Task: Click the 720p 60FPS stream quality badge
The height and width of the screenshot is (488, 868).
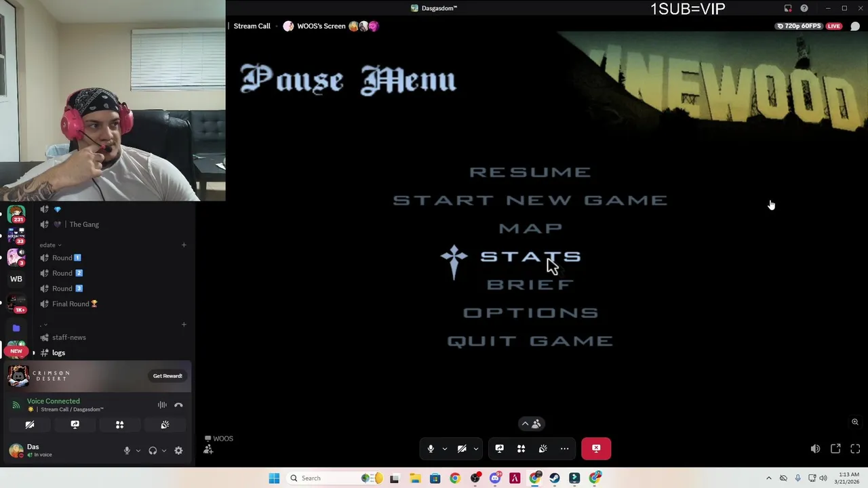Action: tap(799, 26)
